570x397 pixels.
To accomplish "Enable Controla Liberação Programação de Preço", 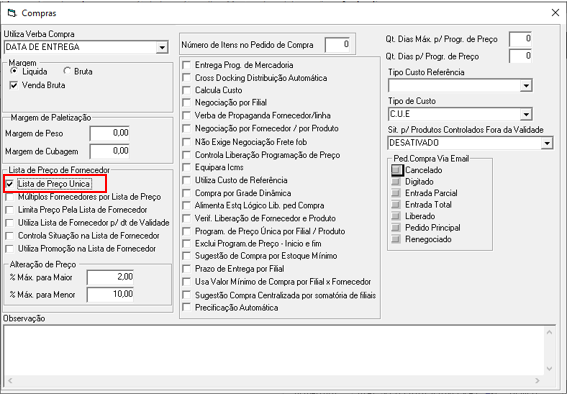I will pos(186,155).
